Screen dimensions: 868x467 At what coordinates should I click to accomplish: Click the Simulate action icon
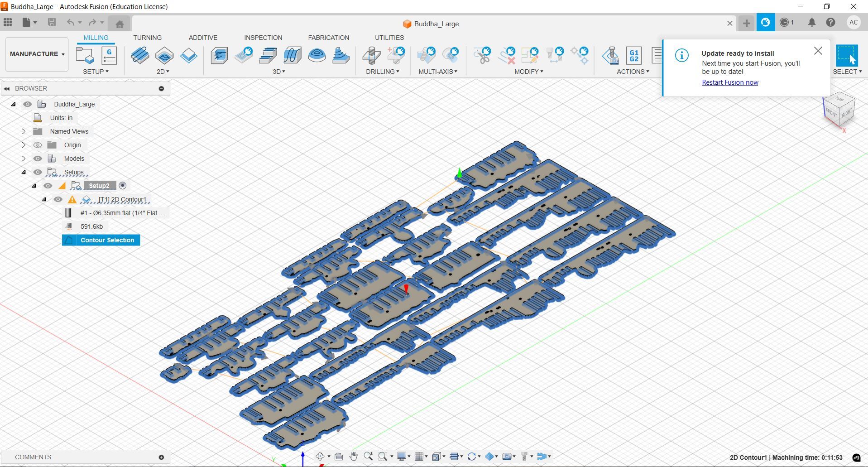click(x=610, y=55)
